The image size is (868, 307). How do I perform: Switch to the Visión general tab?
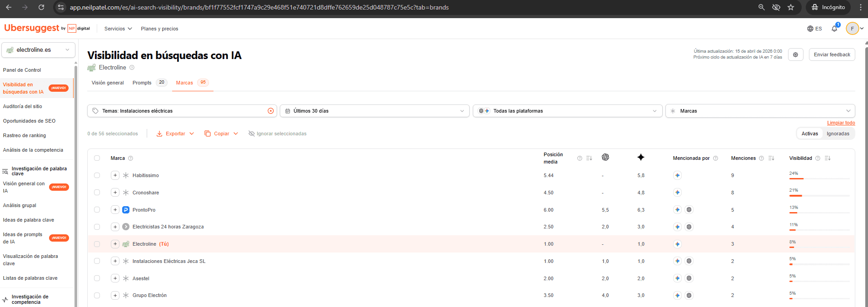tap(108, 83)
